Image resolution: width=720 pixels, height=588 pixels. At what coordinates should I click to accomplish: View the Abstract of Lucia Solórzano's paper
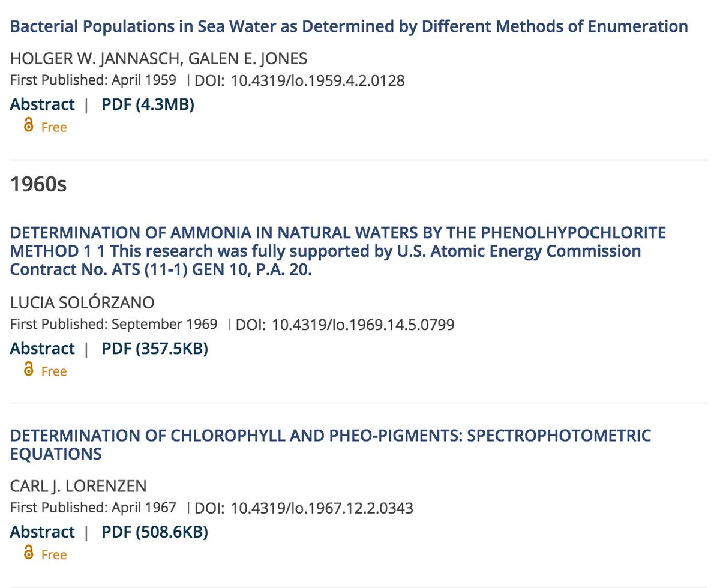pos(42,349)
